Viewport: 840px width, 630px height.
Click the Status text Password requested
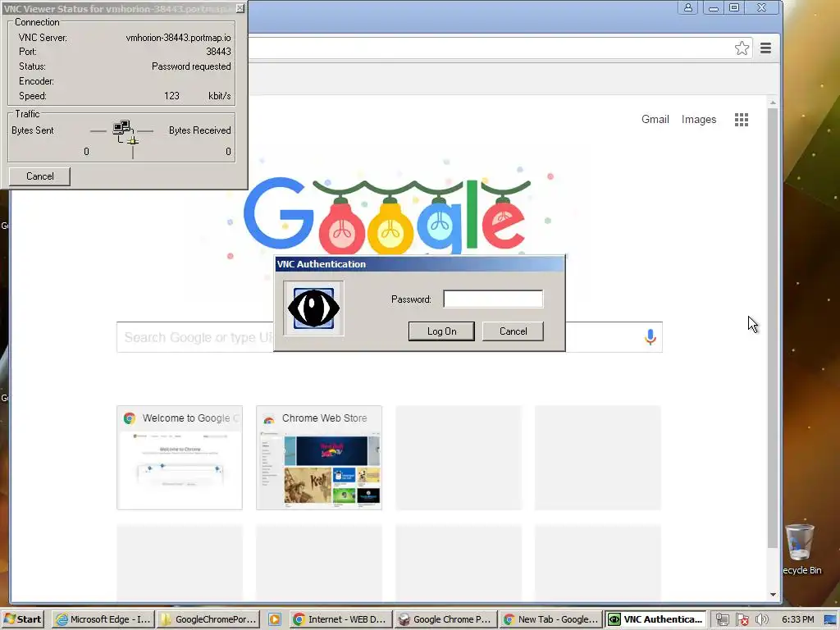[x=191, y=66]
